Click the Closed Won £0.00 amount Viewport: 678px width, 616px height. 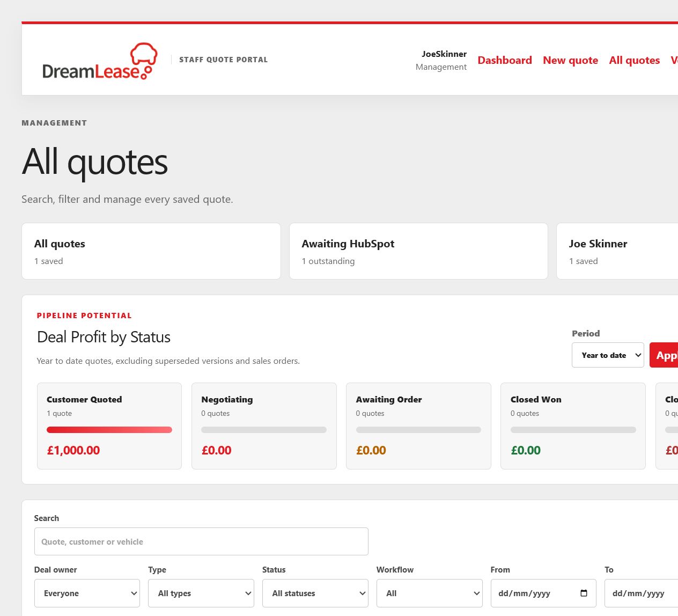[526, 450]
